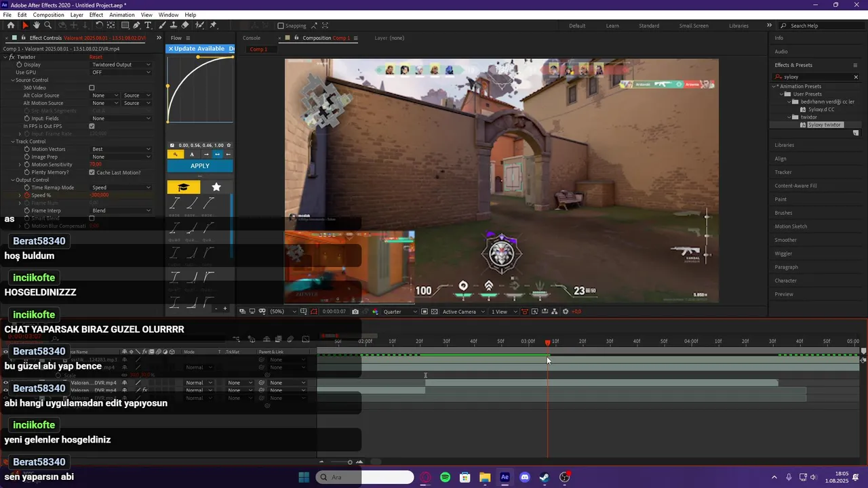868x488 pixels.
Task: Switch to the Small Screen workspace
Action: tap(694, 26)
